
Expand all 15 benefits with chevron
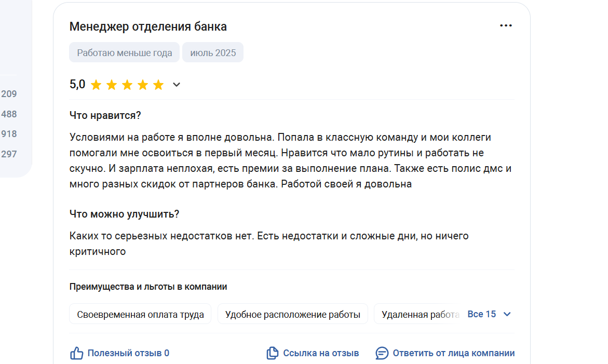[x=507, y=314]
